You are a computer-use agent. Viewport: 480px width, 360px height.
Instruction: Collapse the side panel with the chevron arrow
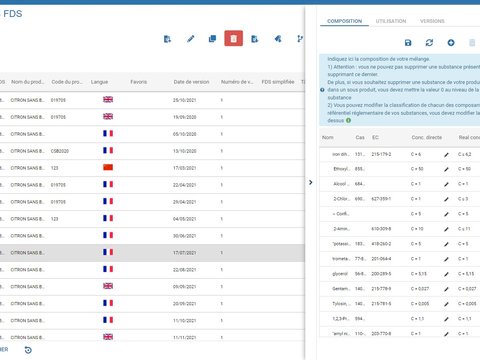[310, 182]
